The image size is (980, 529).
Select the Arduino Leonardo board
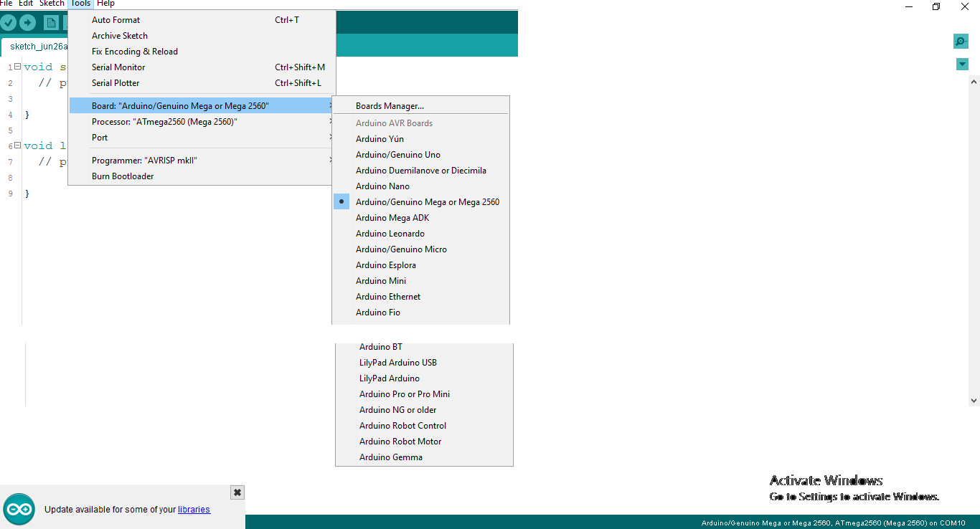(x=421, y=234)
